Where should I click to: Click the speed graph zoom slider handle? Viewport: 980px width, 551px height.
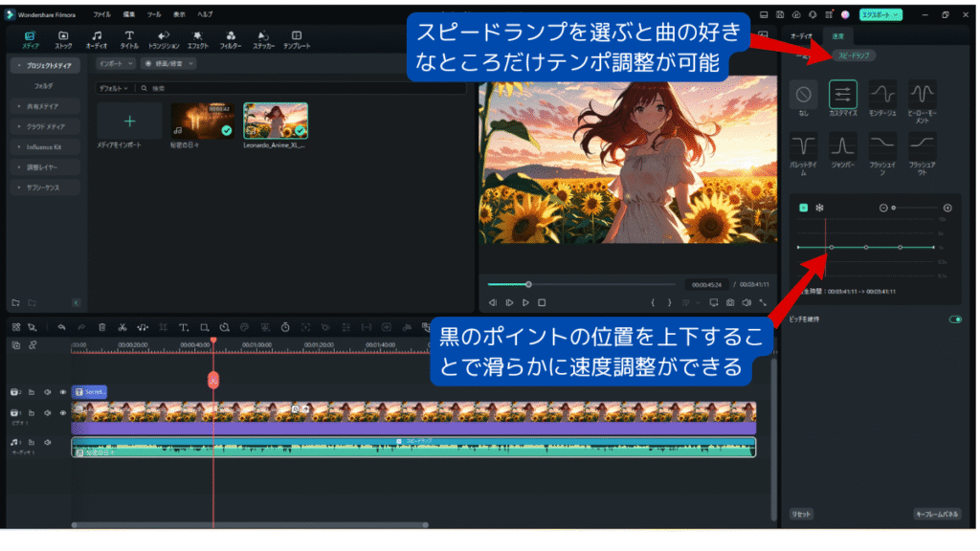pos(893,208)
